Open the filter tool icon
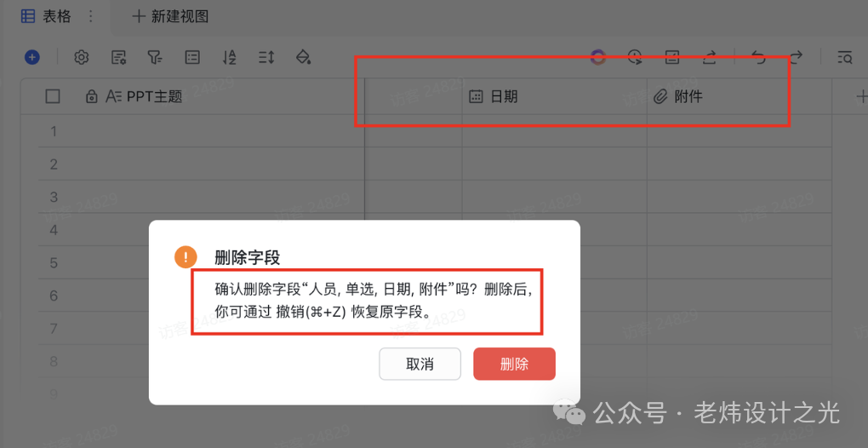868x448 pixels. point(155,56)
